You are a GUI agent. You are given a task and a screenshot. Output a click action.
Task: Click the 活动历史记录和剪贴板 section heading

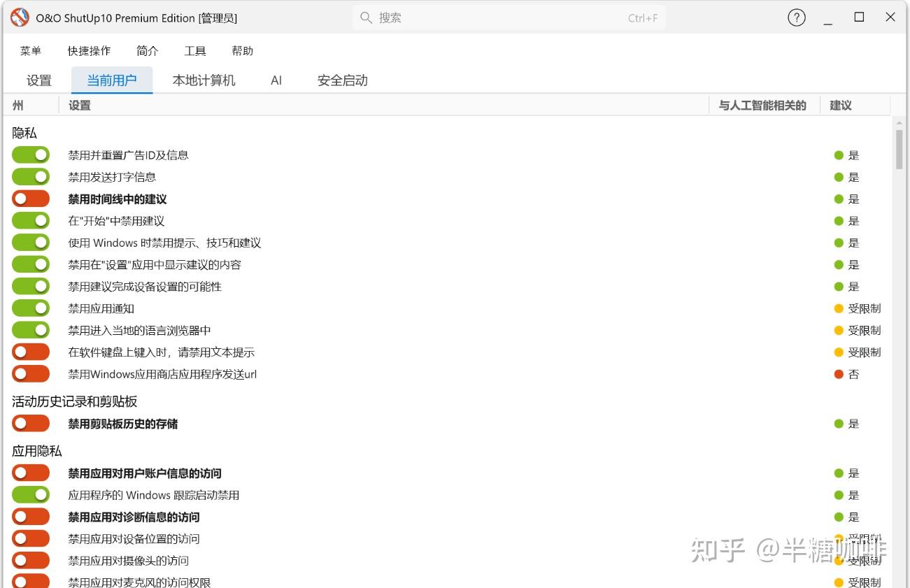(75, 401)
